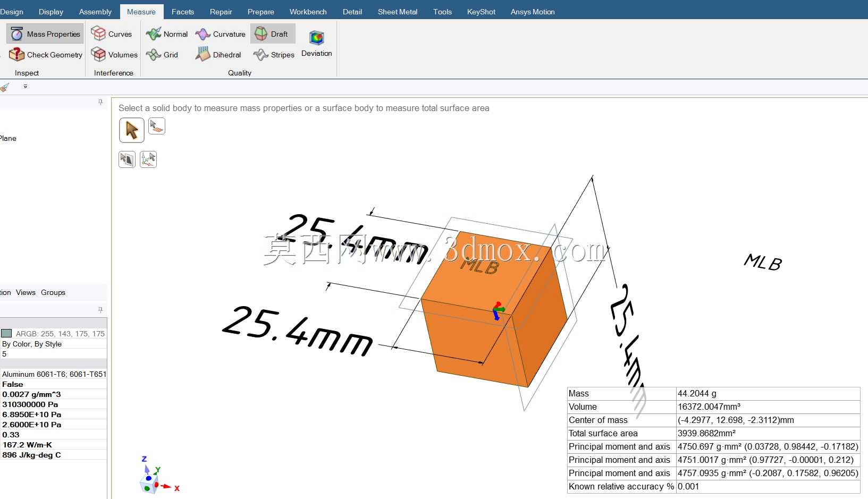
Task: Switch to the Display tab
Action: [x=51, y=12]
